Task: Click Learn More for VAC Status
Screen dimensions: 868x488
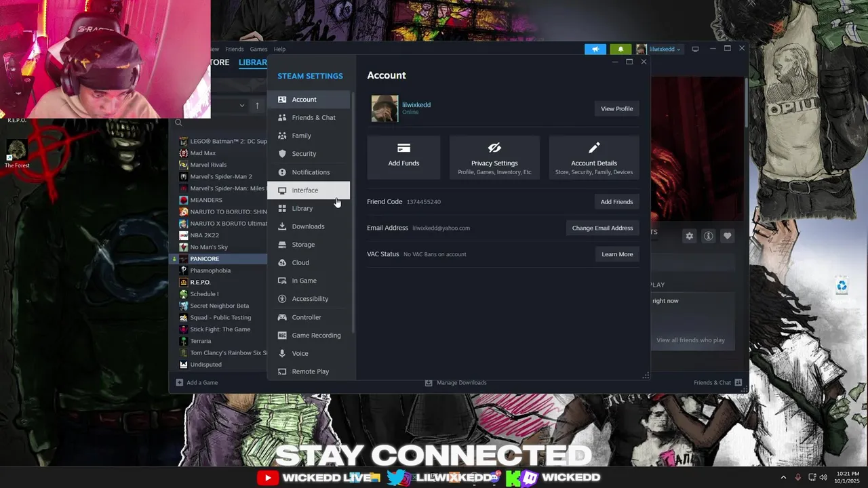Action: point(617,254)
